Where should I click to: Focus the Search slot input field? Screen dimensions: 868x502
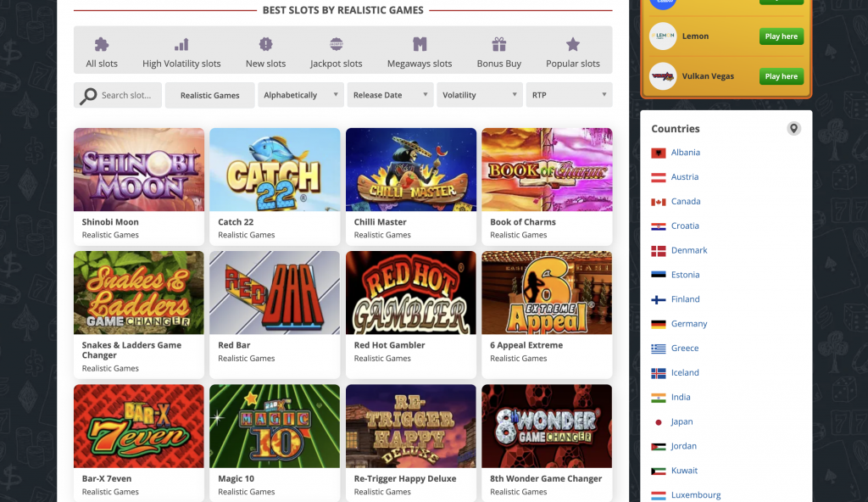118,95
